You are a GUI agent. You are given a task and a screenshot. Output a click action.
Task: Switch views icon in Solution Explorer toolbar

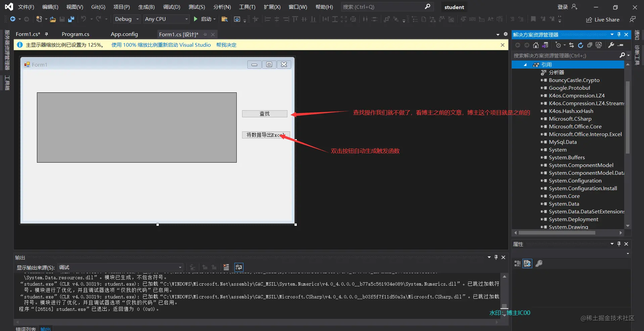click(x=545, y=45)
